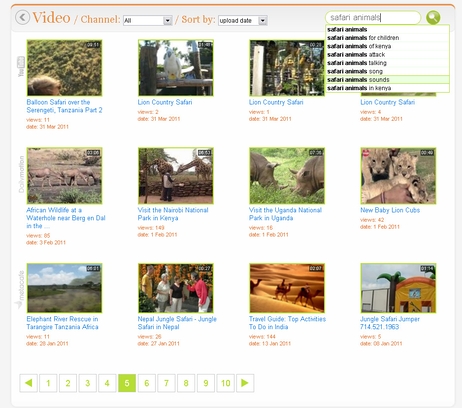The image size is (462, 408).
Task: Go to page 7
Action: (x=166, y=383)
